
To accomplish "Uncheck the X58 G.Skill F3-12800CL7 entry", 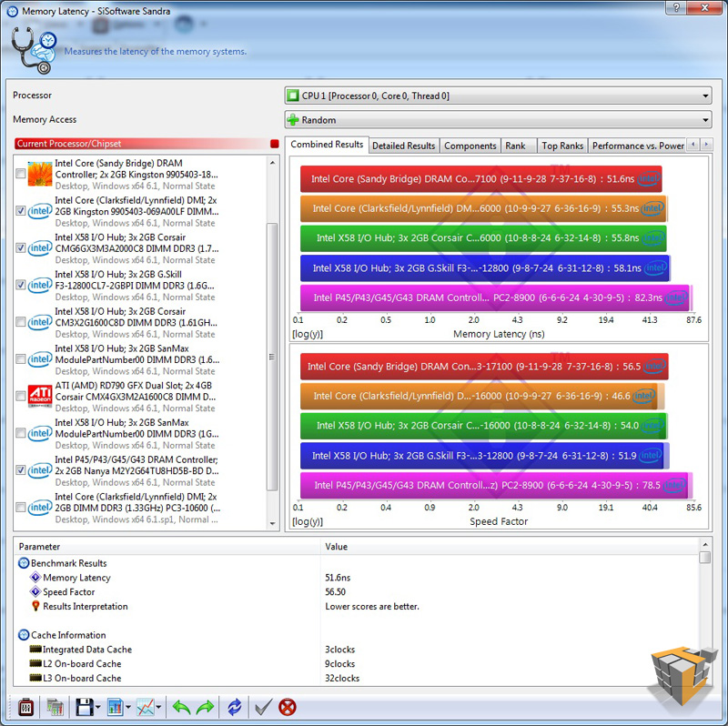I will [x=20, y=285].
